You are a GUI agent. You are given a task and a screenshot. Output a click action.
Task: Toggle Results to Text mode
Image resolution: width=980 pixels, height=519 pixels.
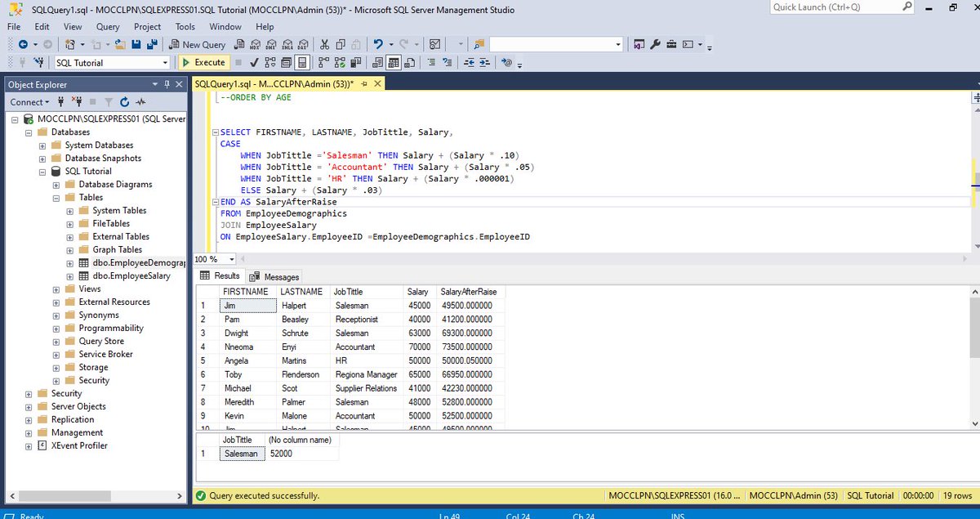(x=377, y=63)
